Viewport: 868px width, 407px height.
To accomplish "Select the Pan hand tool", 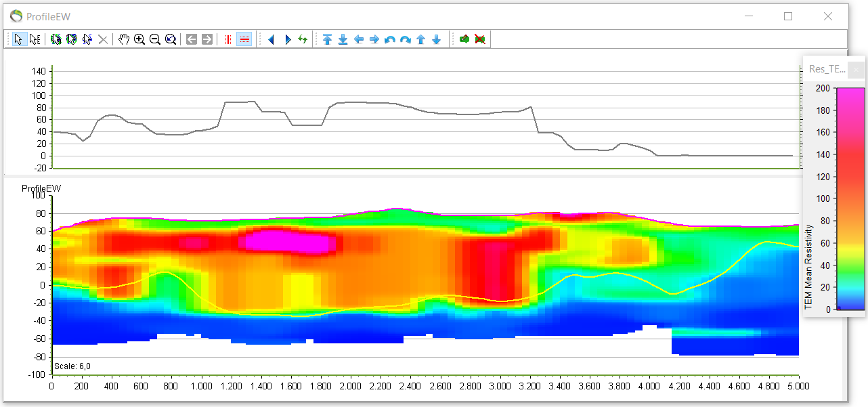I will click(x=124, y=39).
